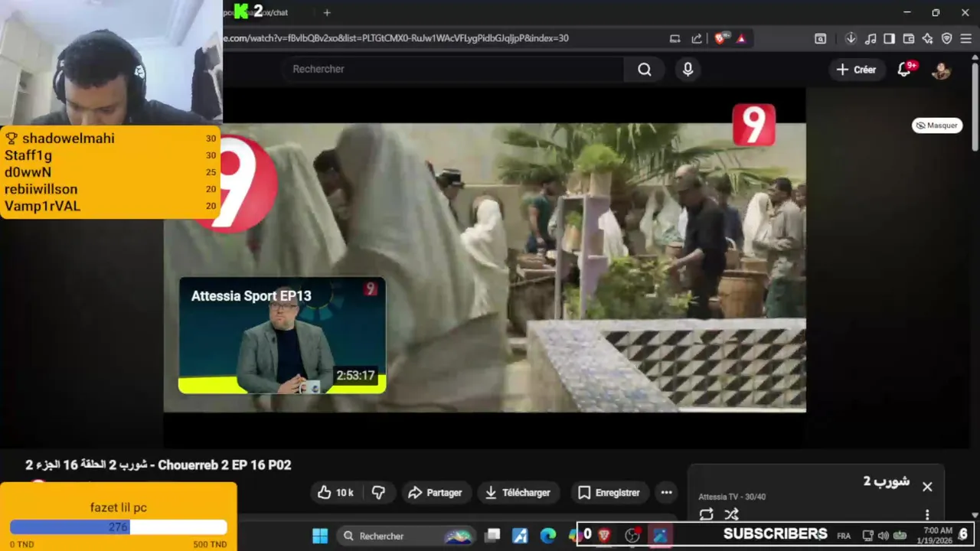Open the install app icon in address bar
Viewport: 980px width, 551px height.
click(x=675, y=38)
